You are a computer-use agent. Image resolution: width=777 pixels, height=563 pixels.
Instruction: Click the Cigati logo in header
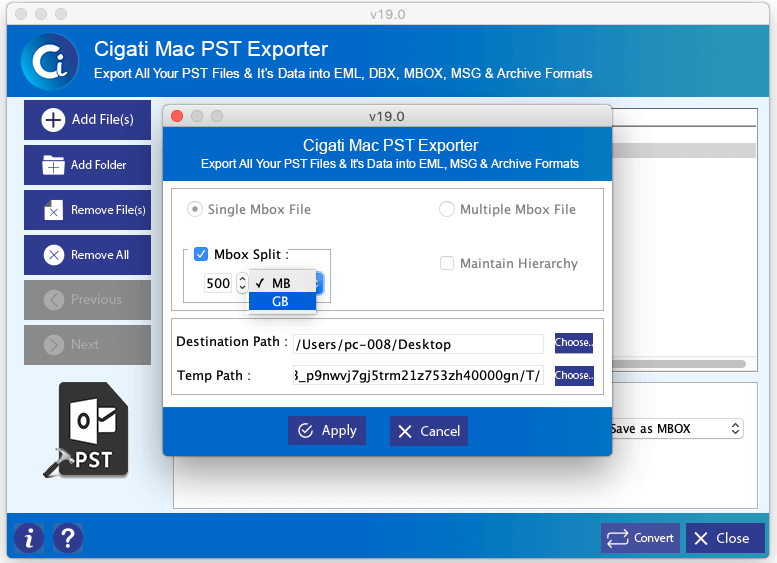tap(50, 61)
